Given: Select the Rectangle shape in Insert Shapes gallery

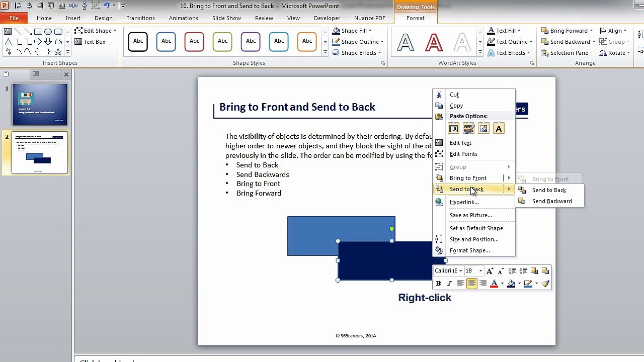Looking at the screenshot, I should pos(38,32).
